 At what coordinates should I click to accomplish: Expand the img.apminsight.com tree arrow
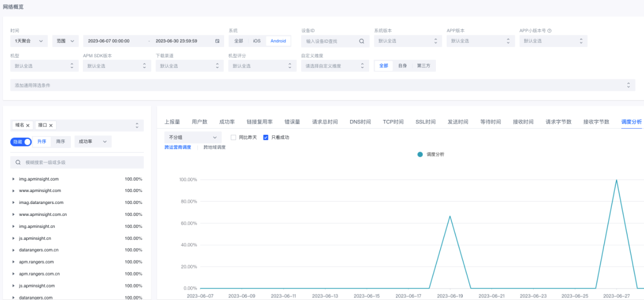[x=14, y=179]
